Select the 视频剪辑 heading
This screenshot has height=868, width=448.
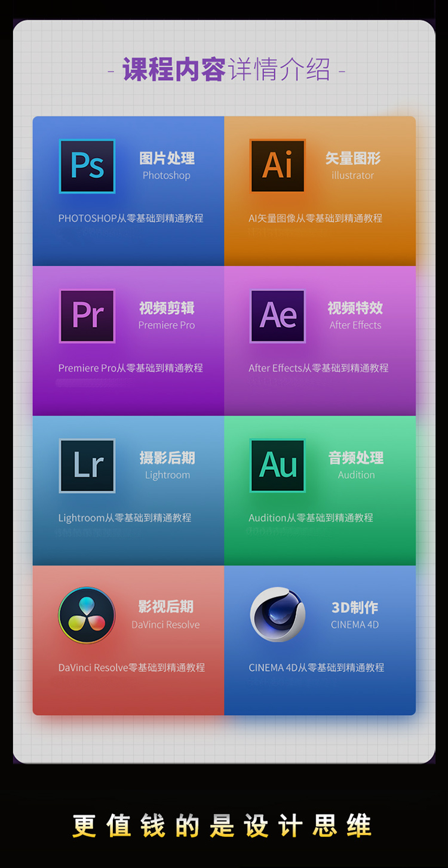pos(167,308)
